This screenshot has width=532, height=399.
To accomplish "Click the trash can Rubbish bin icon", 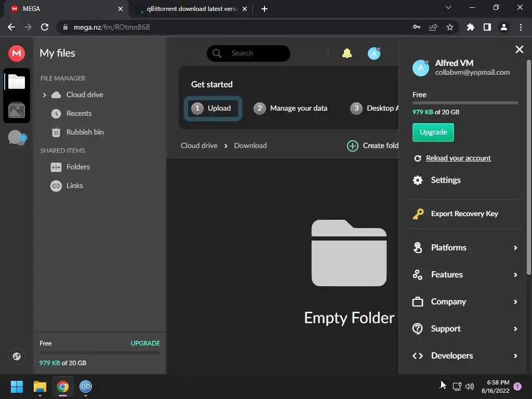I will coord(56,132).
